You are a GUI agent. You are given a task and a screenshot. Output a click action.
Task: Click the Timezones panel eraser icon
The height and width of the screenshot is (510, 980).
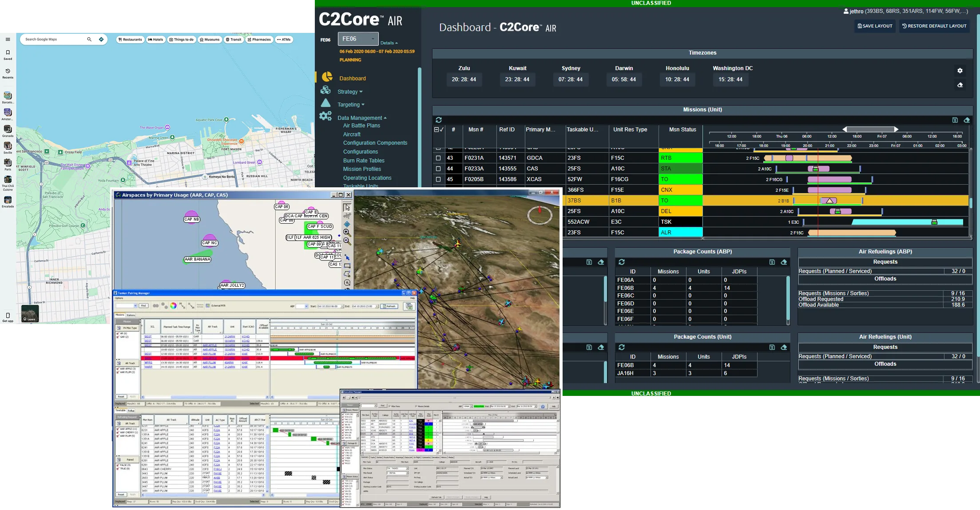[960, 85]
